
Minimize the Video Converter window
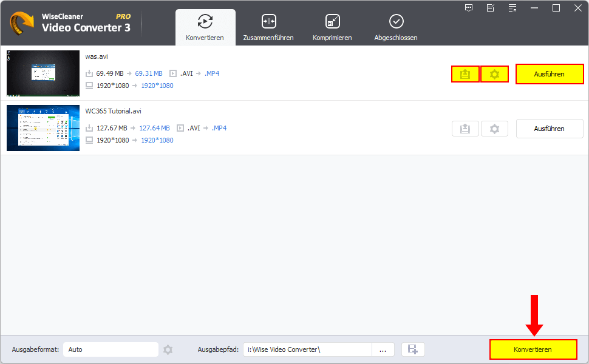click(534, 8)
